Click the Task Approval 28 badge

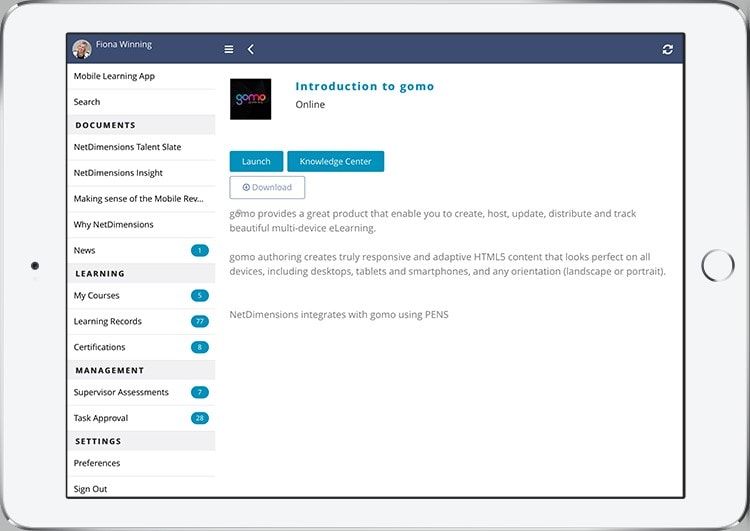tap(200, 418)
